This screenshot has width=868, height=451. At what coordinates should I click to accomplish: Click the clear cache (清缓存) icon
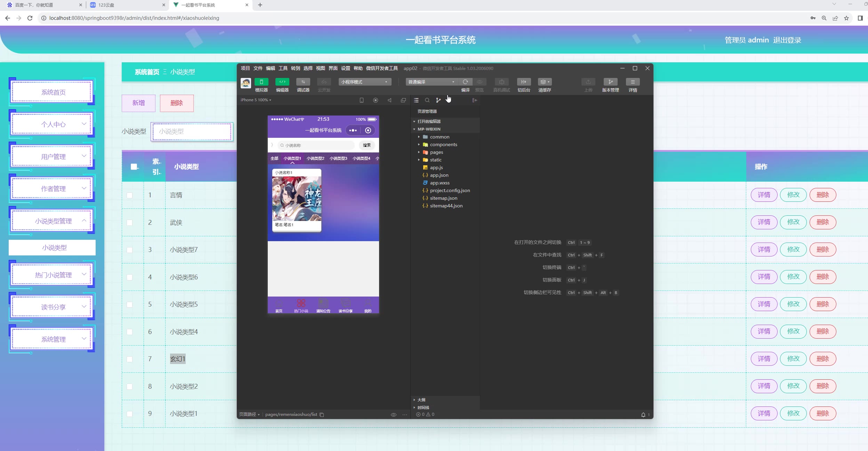[544, 82]
